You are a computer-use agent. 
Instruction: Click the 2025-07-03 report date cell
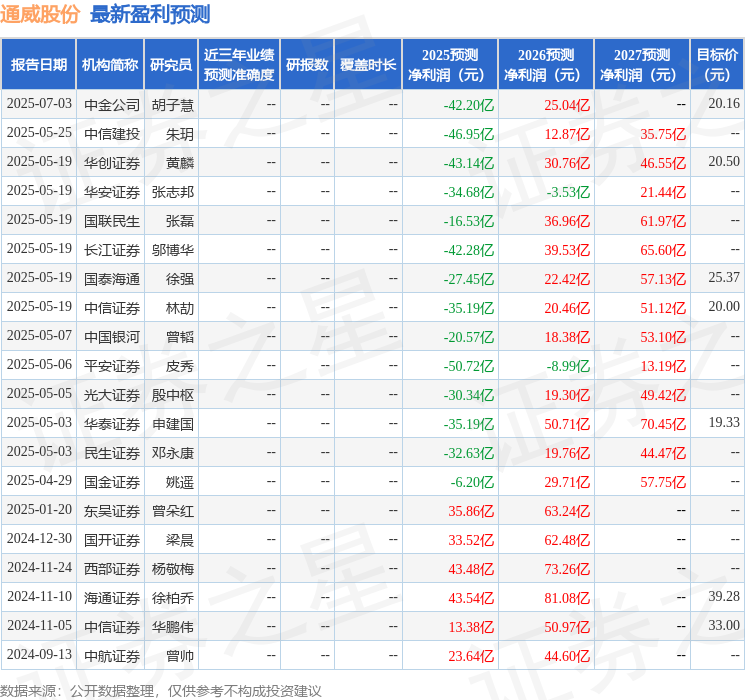(39, 104)
